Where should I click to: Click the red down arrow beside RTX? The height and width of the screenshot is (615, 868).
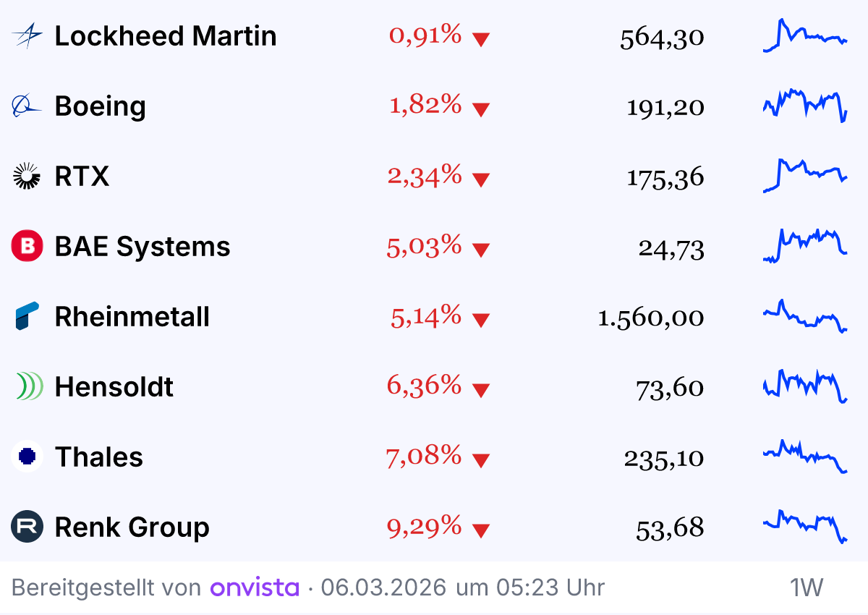pyautogui.click(x=481, y=179)
